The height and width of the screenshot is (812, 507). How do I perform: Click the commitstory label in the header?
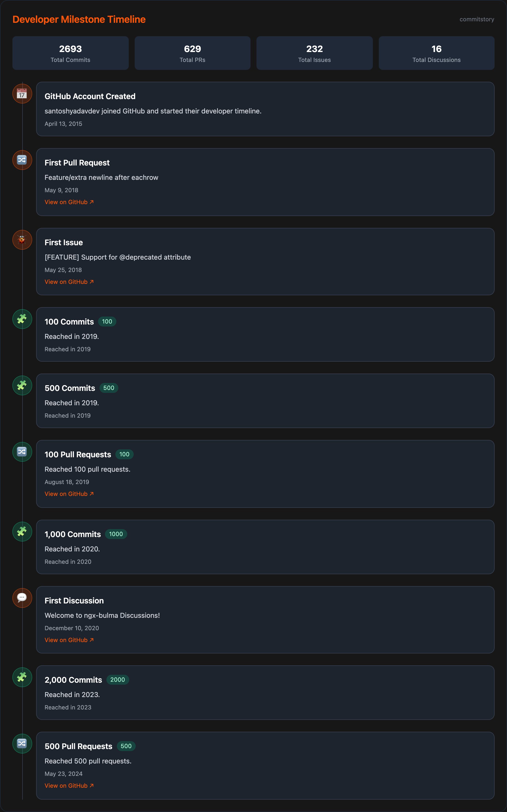click(x=477, y=20)
